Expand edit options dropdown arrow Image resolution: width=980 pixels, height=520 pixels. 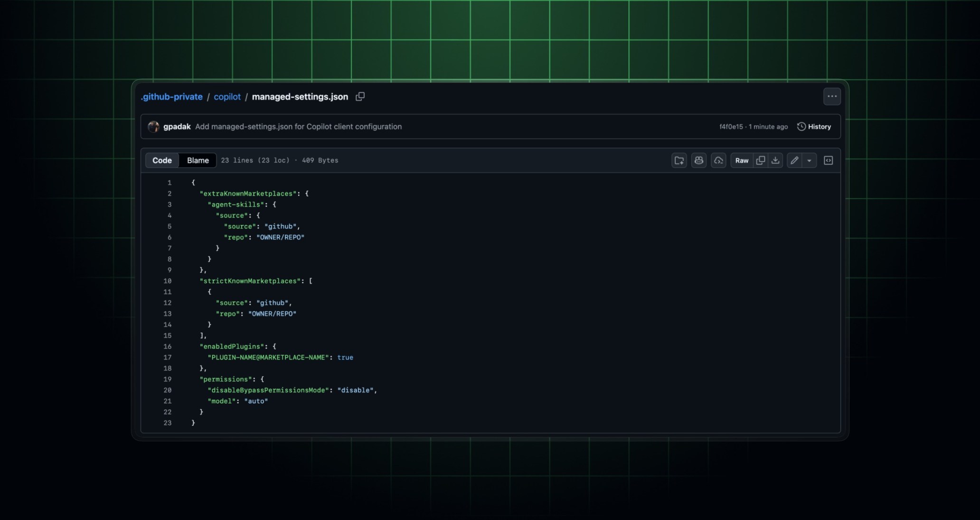[810, 160]
